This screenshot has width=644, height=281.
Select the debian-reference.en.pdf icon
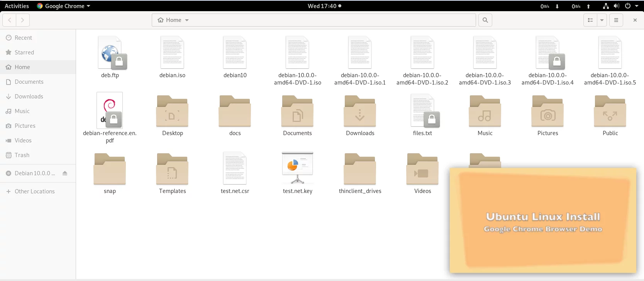click(x=110, y=110)
